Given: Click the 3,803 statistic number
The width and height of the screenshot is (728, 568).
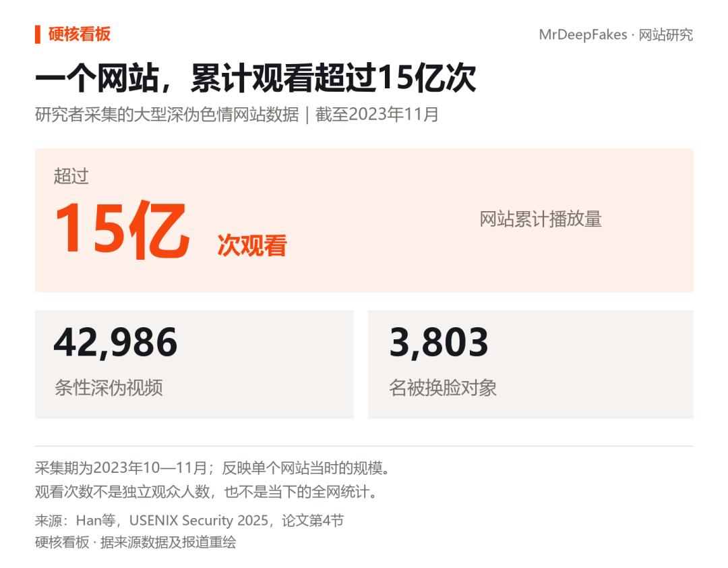Looking at the screenshot, I should tap(439, 343).
